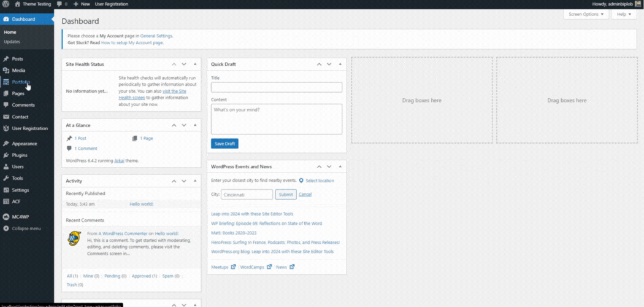Open the Matt: Books 2020–2023 news link
The height and width of the screenshot is (307, 644).
(x=234, y=233)
